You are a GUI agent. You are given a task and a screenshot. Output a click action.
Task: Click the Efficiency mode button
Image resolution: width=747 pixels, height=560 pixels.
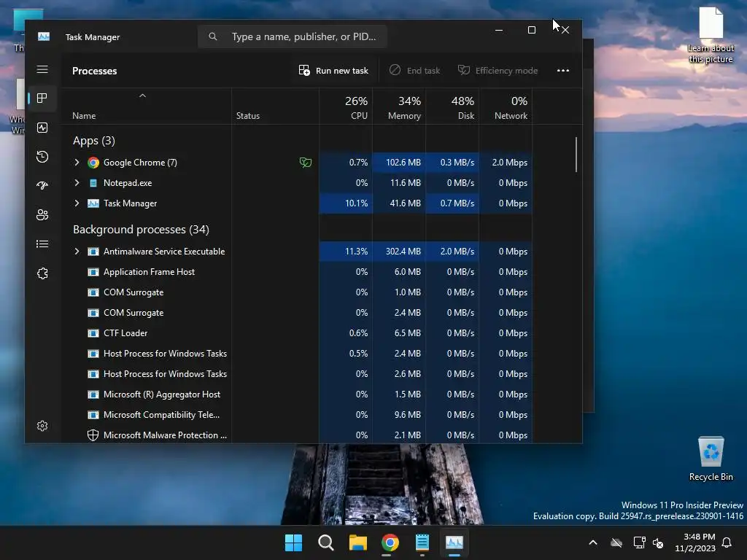(x=498, y=71)
